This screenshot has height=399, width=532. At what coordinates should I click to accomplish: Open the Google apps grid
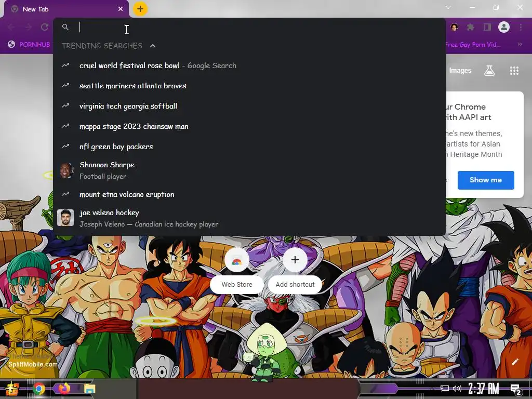coord(514,71)
